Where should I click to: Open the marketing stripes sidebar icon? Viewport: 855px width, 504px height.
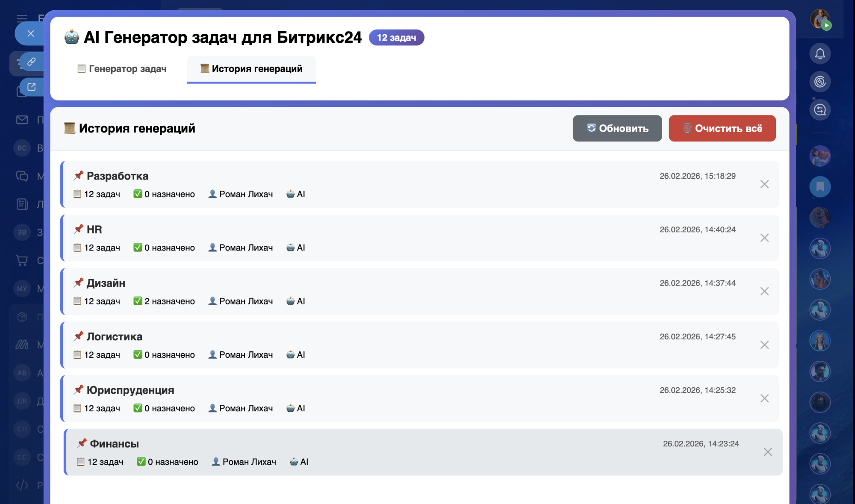tap(22, 345)
